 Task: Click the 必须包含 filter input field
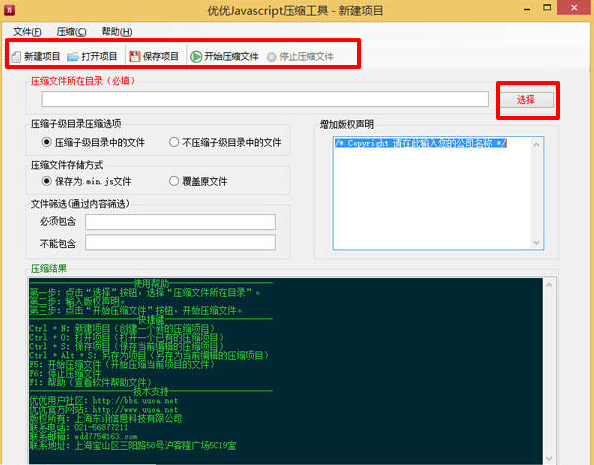pyautogui.click(x=180, y=222)
